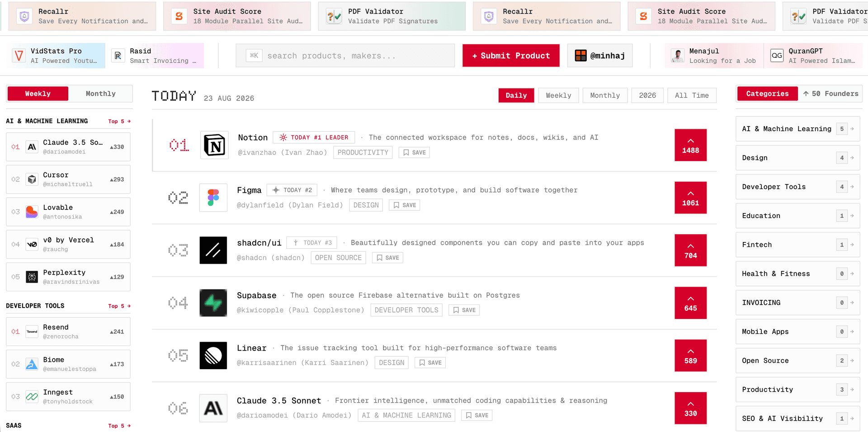
Task: Click the first PDF Validator banner icon
Action: click(334, 16)
